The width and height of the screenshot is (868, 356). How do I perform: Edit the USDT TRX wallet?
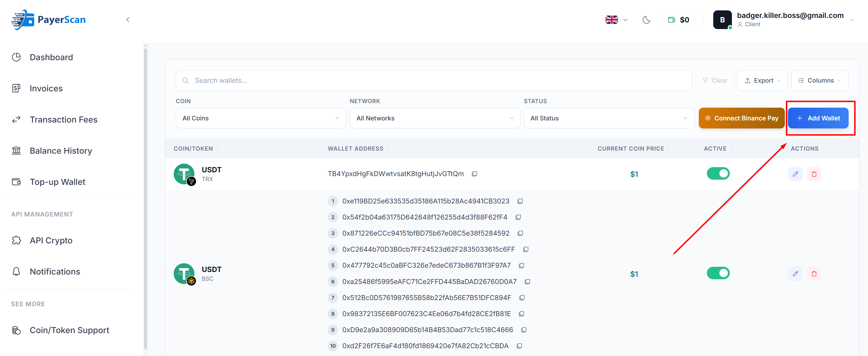tap(795, 174)
